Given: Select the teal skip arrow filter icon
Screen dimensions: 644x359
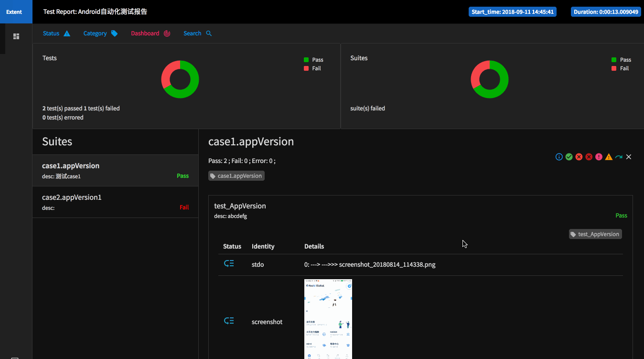Looking at the screenshot, I should (x=619, y=157).
